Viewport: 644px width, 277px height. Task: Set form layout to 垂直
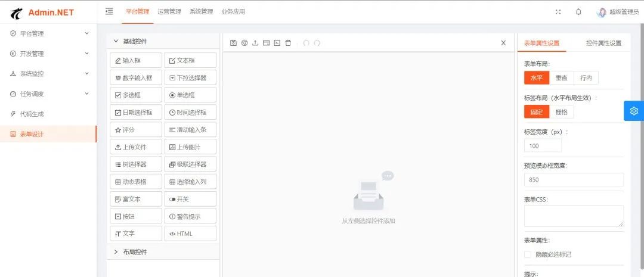(562, 77)
